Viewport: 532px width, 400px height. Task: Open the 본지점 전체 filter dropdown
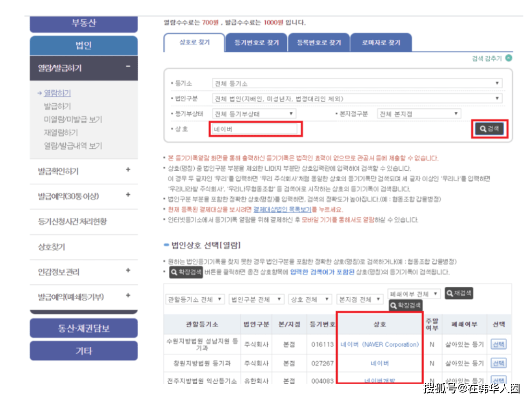[x=360, y=299]
